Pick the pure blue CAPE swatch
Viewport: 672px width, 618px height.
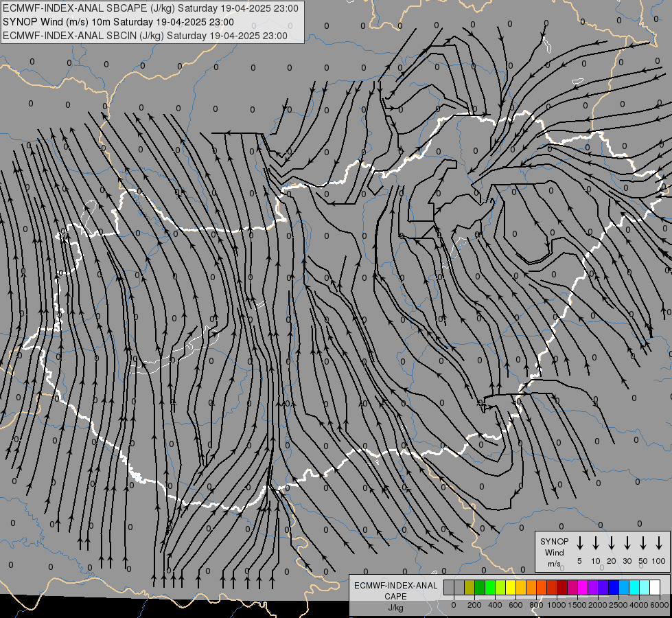pos(613,587)
